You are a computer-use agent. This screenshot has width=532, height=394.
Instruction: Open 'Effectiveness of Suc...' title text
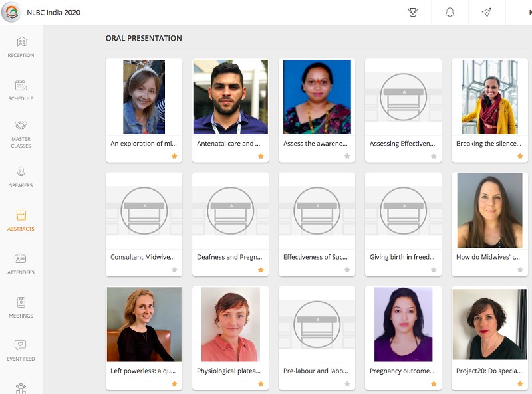tap(315, 257)
